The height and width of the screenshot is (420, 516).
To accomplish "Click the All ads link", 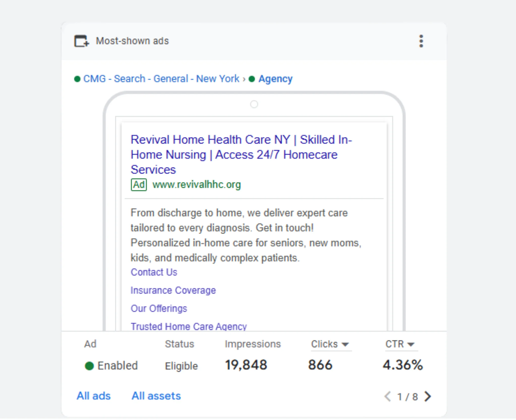I will pyautogui.click(x=94, y=396).
